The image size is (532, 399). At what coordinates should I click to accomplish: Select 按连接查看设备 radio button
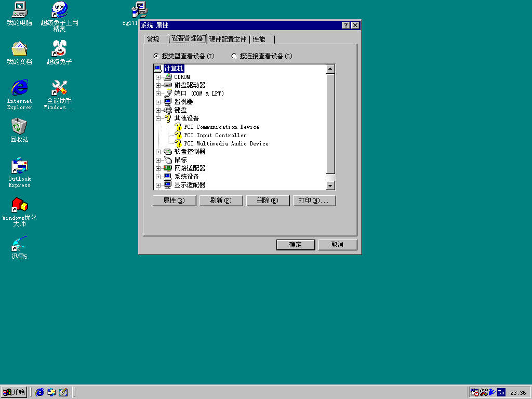(x=234, y=56)
